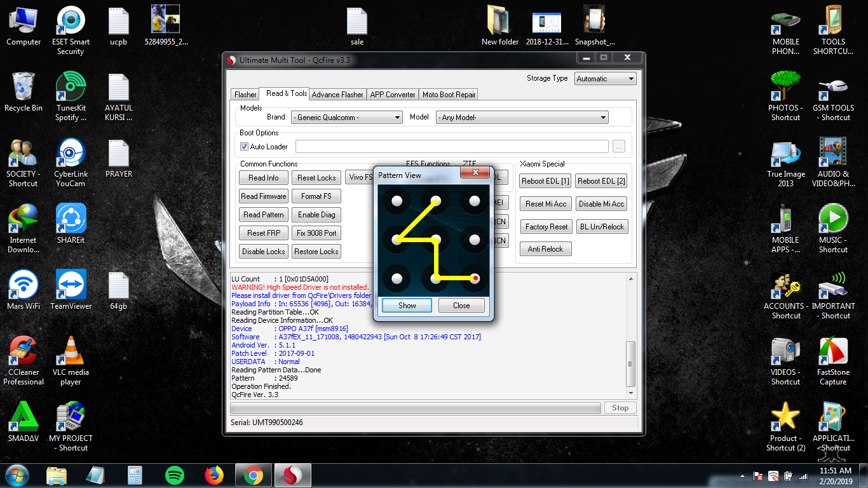Screen dimensions: 868x488
Task: Click Close in Pattern View dialog
Action: point(461,306)
